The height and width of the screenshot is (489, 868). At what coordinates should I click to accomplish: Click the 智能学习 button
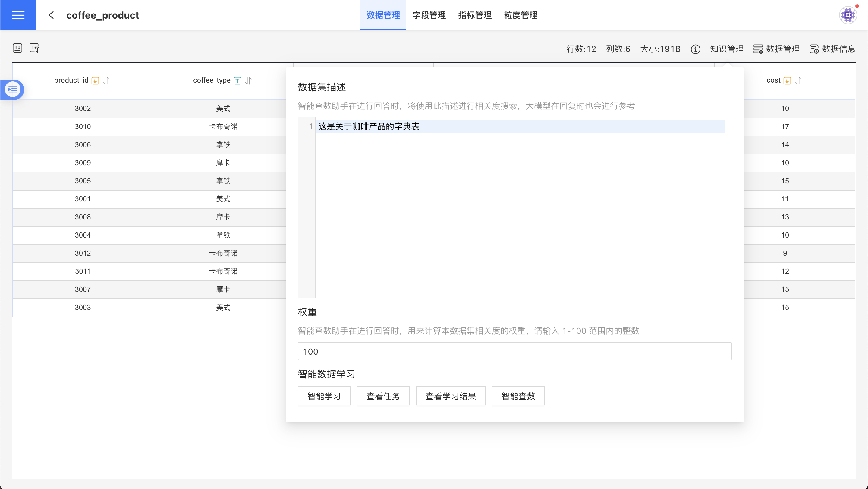[324, 396]
